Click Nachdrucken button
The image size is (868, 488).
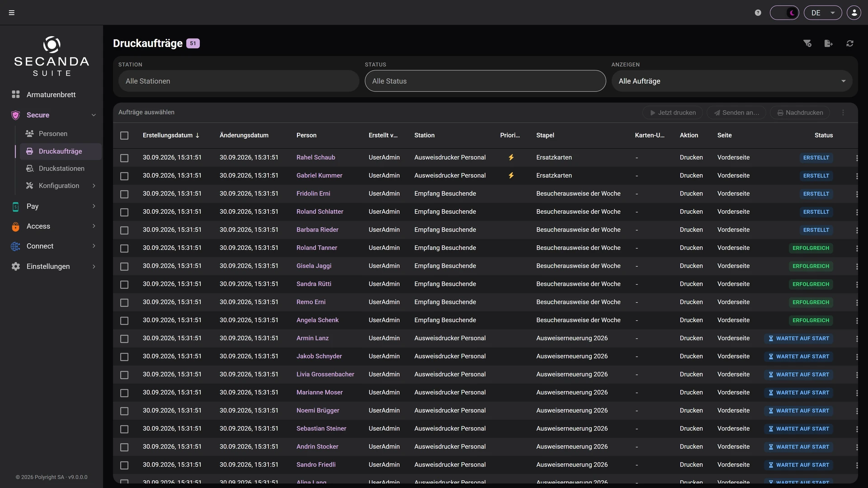800,113
